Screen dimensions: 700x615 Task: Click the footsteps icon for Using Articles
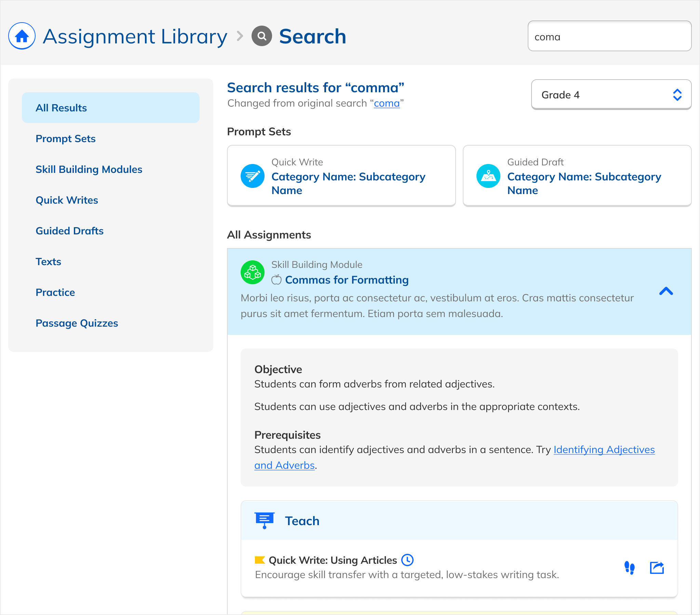point(630,568)
